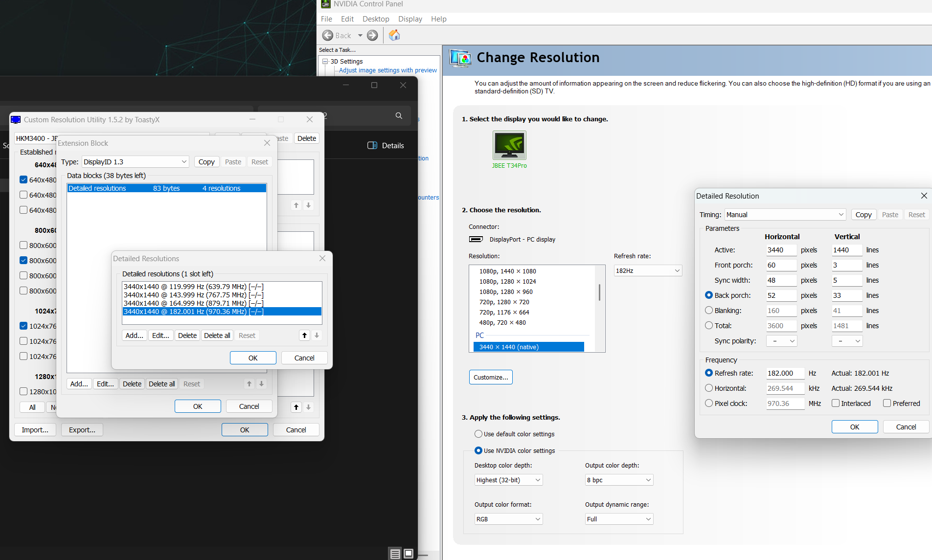The image size is (932, 560).
Task: Open the Desktop menu
Action: pos(376,19)
